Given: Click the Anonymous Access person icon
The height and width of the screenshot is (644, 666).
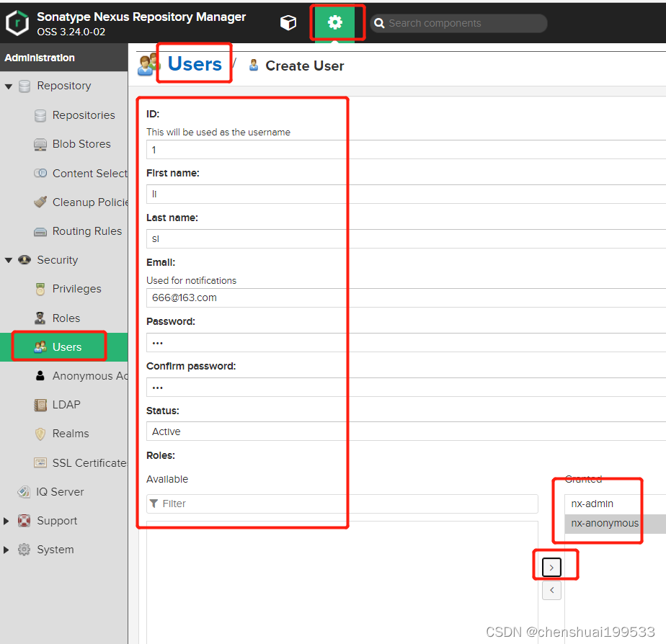Looking at the screenshot, I should (x=40, y=376).
